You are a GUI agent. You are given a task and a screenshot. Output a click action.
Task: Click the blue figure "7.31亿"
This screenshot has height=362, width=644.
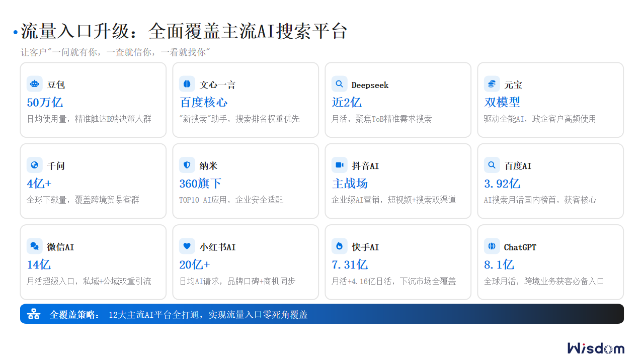(x=350, y=265)
